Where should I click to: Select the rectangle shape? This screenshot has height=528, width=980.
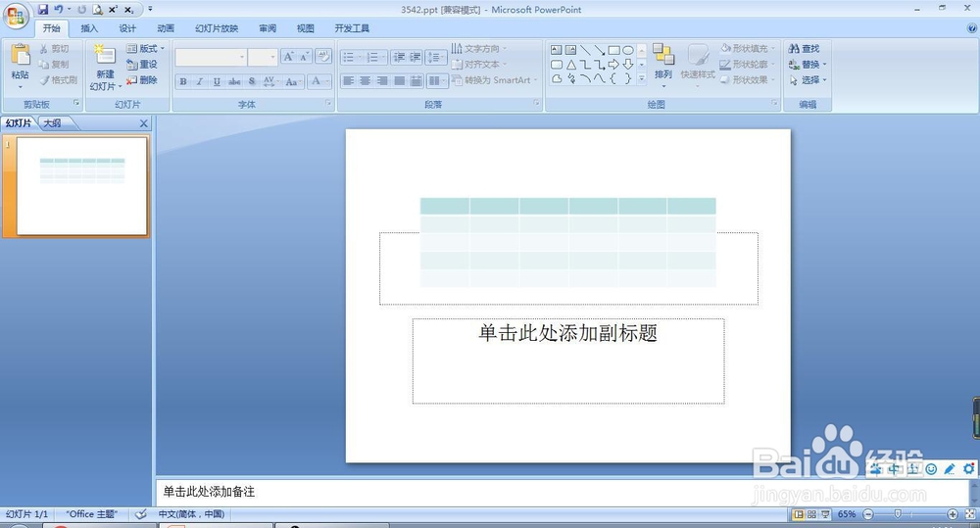coord(613,50)
